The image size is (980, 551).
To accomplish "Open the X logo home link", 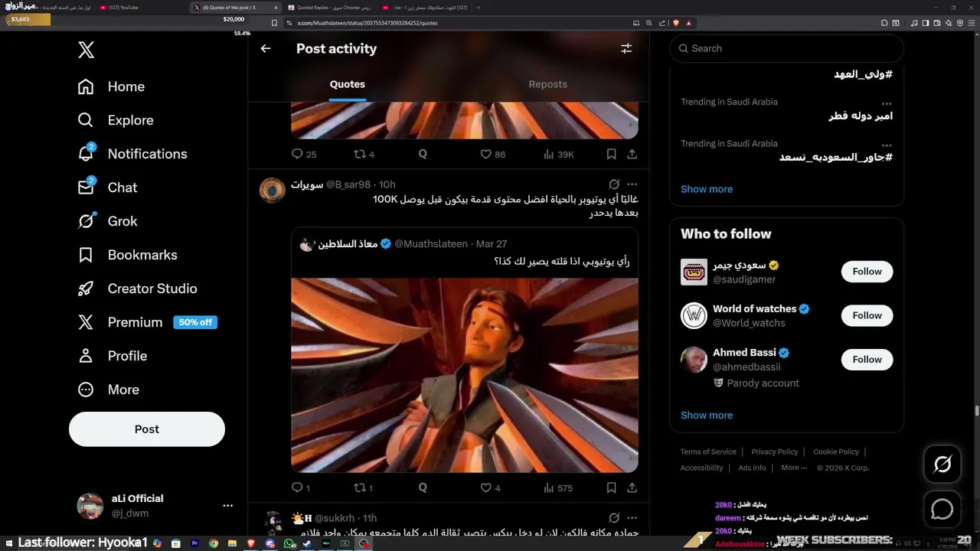I will coord(86,51).
